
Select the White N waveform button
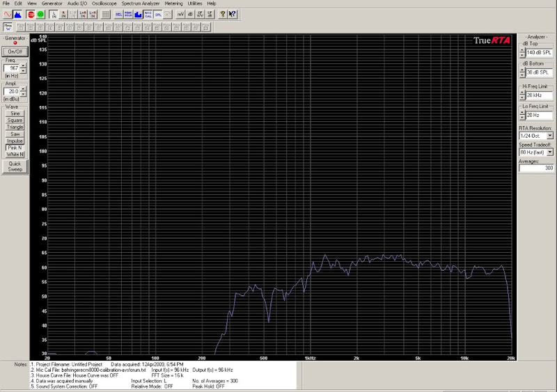pyautogui.click(x=15, y=155)
